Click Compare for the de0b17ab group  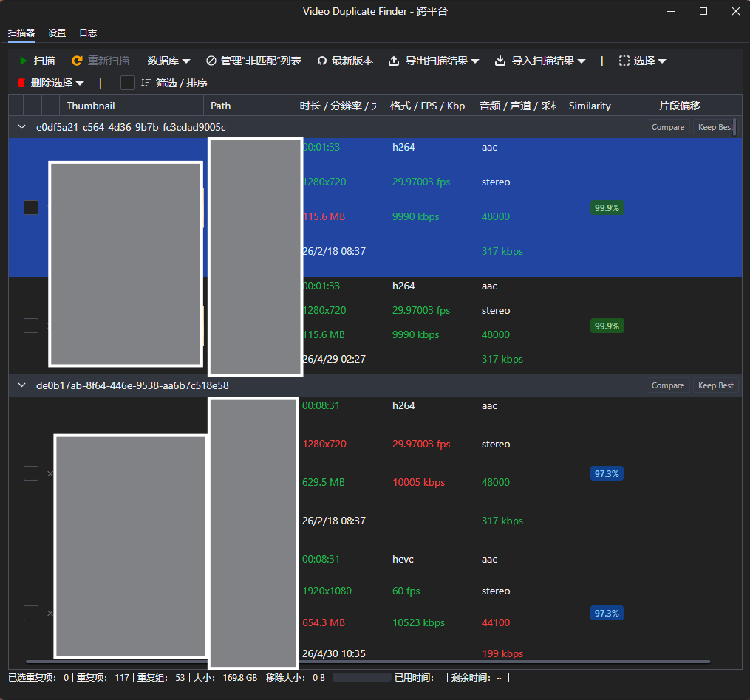(668, 385)
